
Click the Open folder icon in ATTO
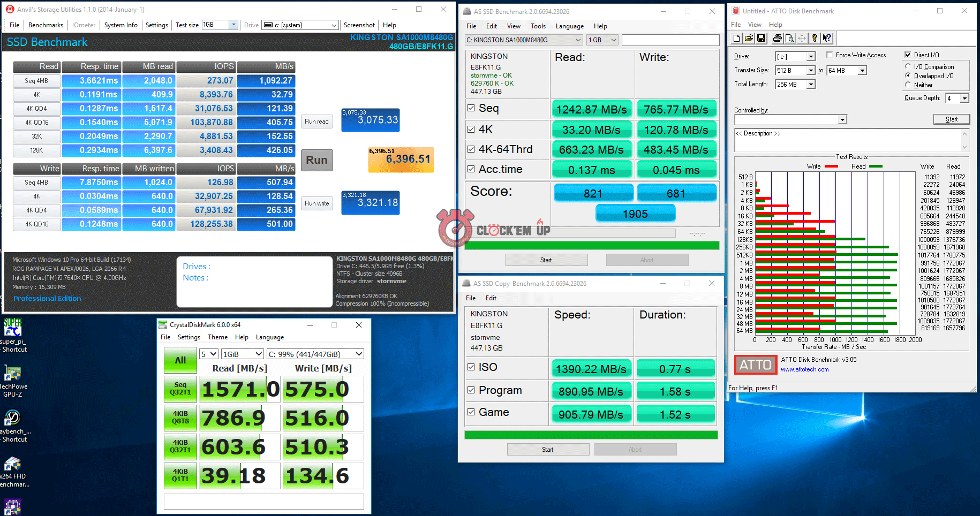pyautogui.click(x=749, y=38)
